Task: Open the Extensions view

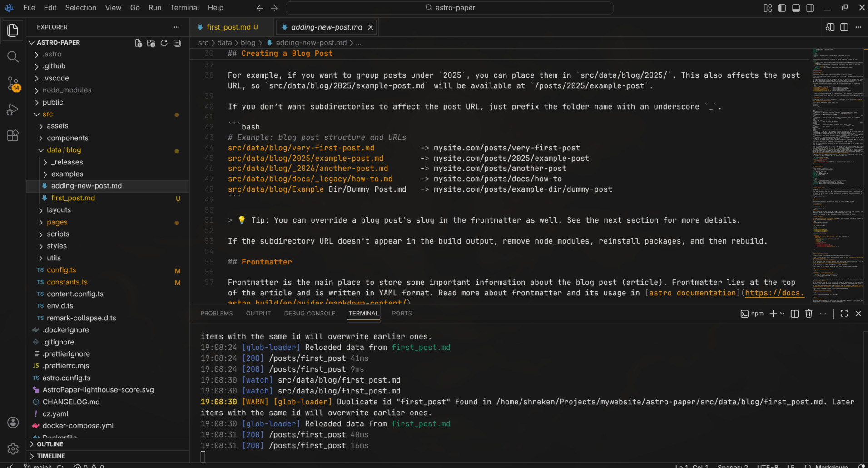Action: click(12, 135)
